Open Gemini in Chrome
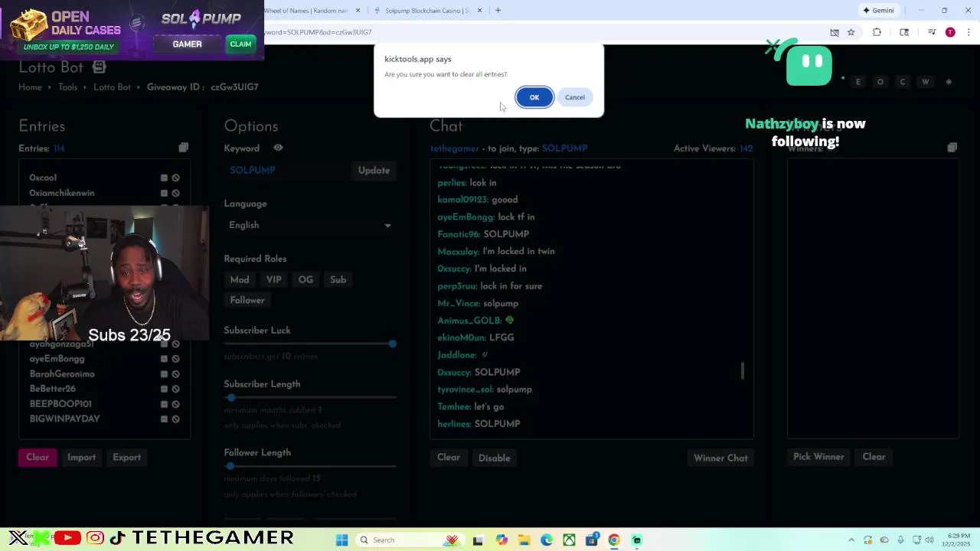Image resolution: width=980 pixels, height=551 pixels. (x=878, y=11)
